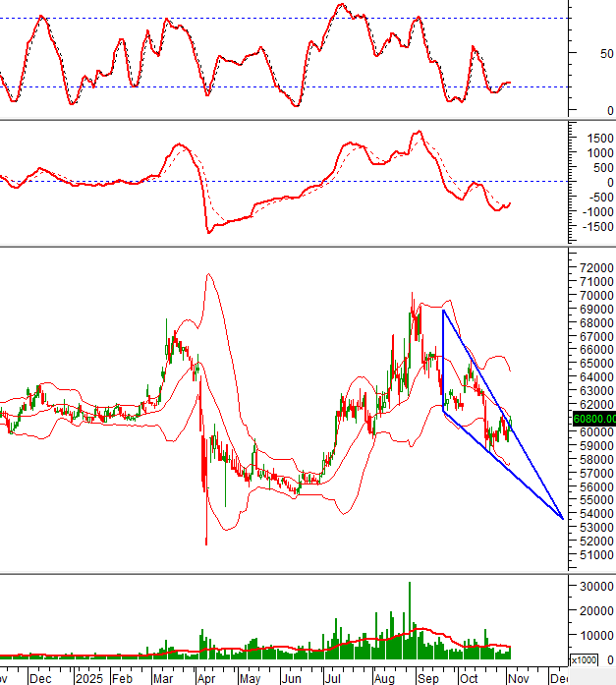Image resolution: width=616 pixels, height=685 pixels.
Task: Click the blue wedge apex near Dec
Action: click(x=562, y=517)
